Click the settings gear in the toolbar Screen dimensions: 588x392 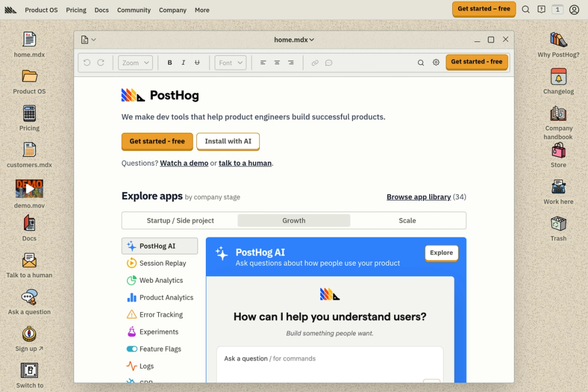tap(436, 62)
